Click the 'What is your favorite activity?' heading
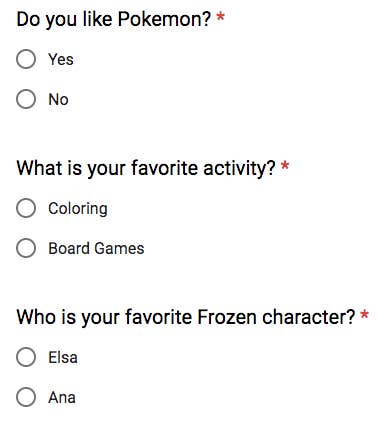This screenshot has width=386, height=421. pos(146,168)
